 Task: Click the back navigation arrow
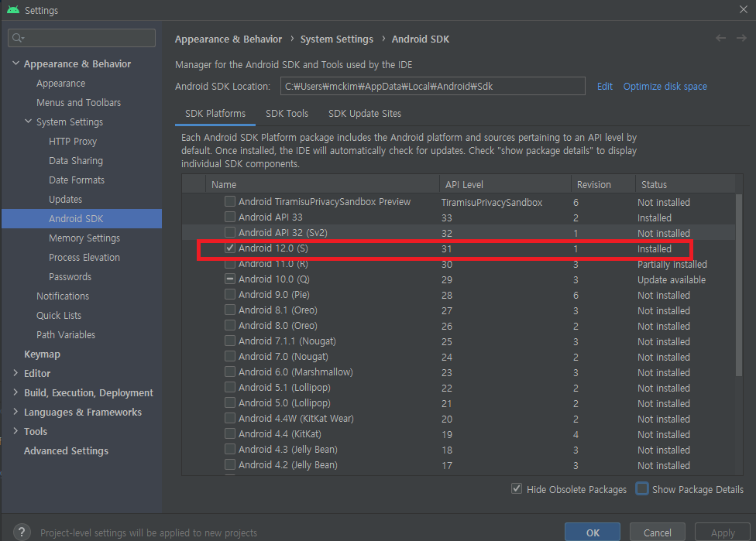click(720, 38)
